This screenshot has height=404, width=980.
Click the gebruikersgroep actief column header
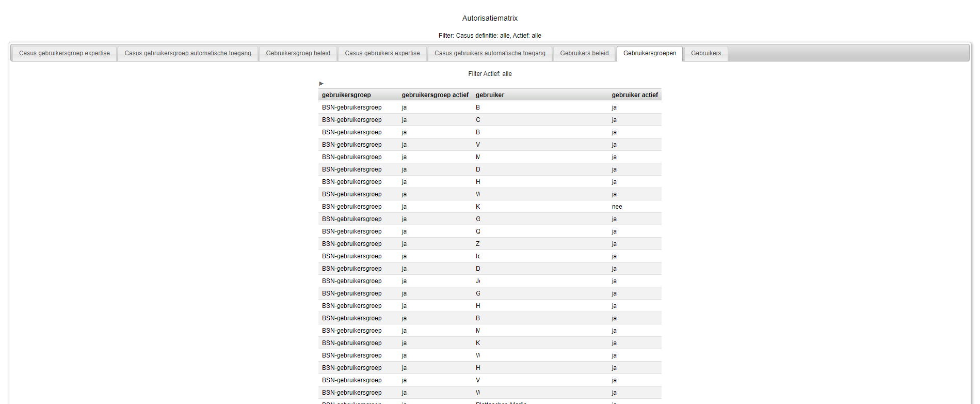click(435, 95)
